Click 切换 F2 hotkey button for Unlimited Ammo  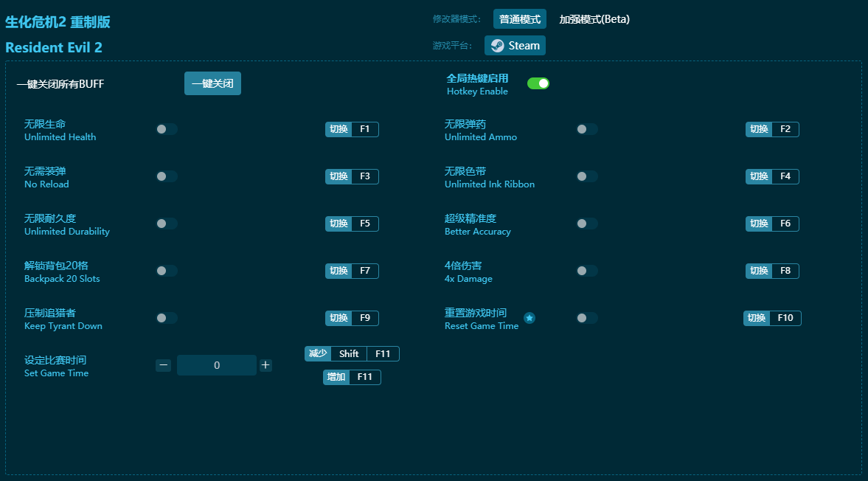point(772,129)
